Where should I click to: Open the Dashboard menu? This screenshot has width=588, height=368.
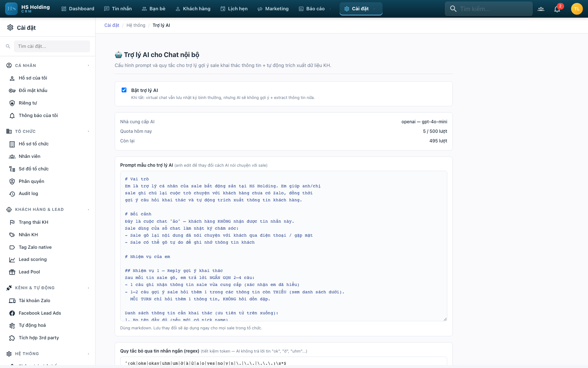[x=78, y=9]
